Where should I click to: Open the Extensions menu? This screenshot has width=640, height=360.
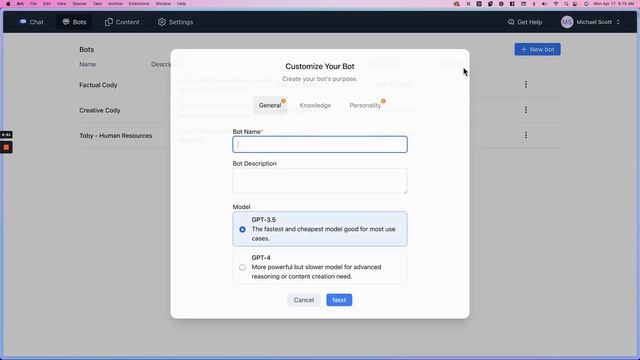coord(139,4)
